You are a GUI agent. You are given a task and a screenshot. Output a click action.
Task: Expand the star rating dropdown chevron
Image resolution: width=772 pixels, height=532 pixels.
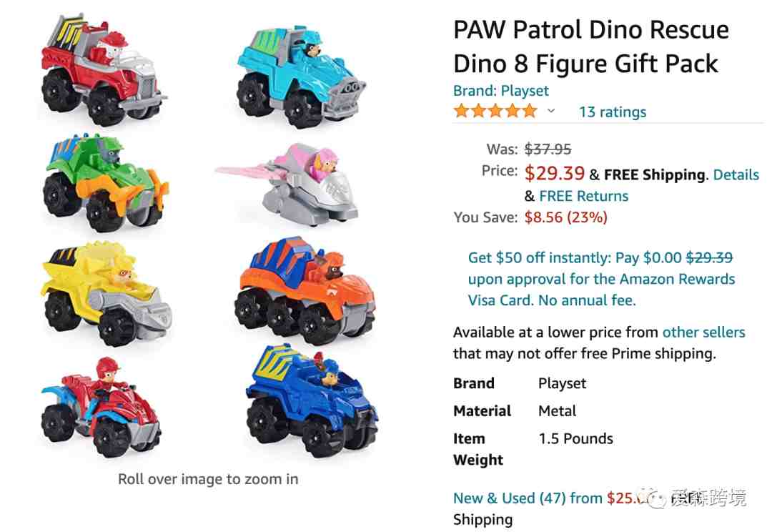pyautogui.click(x=551, y=111)
